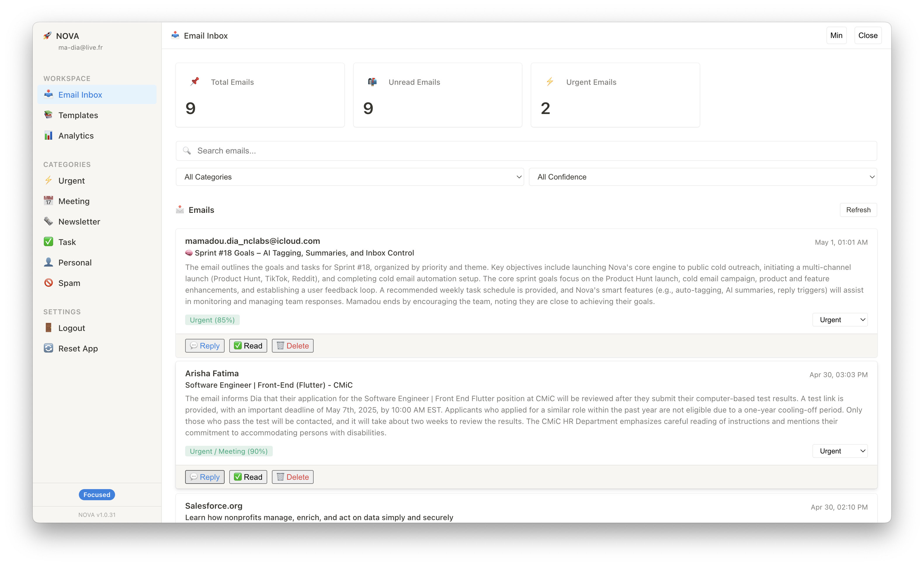Viewport: 924px width, 566px height.
Task: Delete the Sprint #18 Goals email
Action: (x=293, y=346)
